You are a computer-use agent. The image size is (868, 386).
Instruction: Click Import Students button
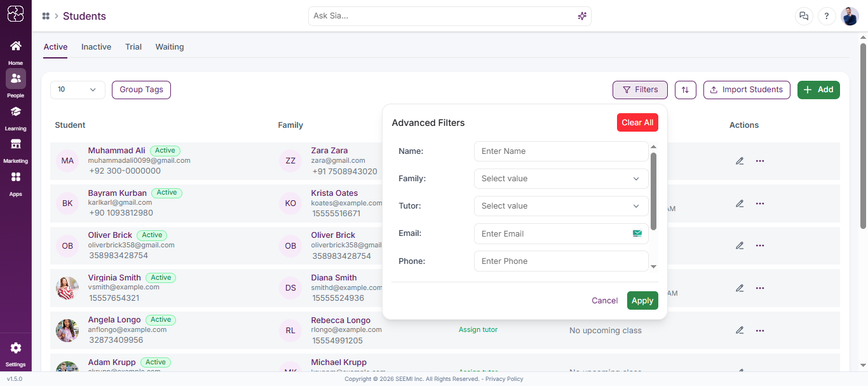747,90
